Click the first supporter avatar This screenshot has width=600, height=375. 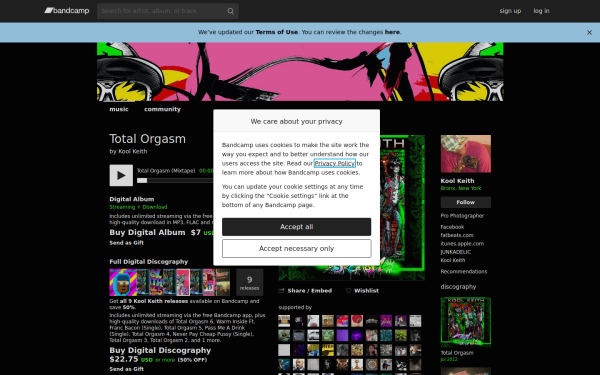pos(284,321)
